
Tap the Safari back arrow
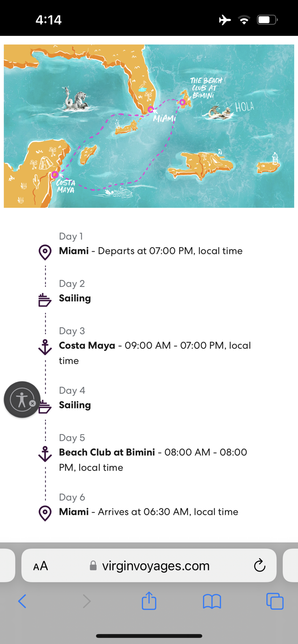coord(22,601)
